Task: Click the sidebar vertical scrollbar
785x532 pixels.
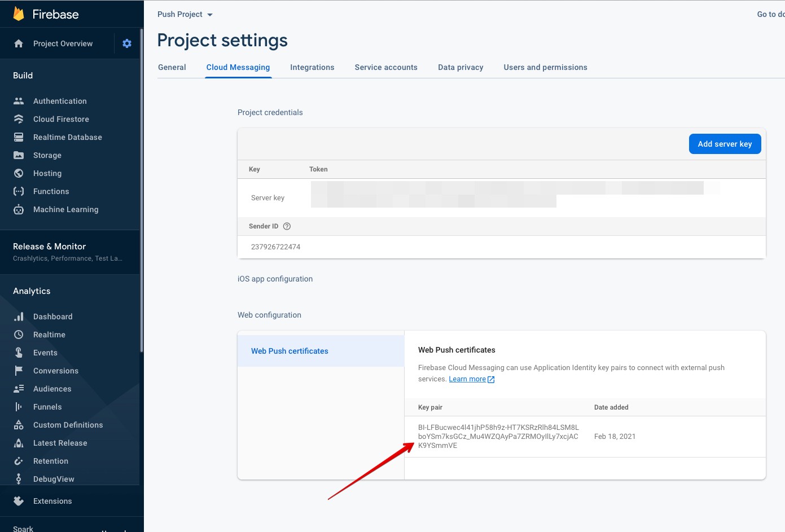Action: [x=142, y=192]
